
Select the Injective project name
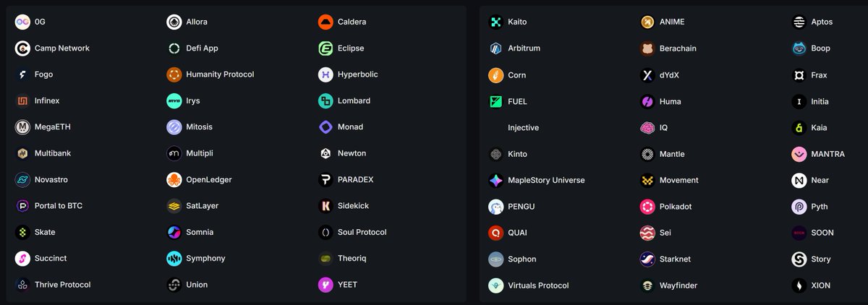523,128
